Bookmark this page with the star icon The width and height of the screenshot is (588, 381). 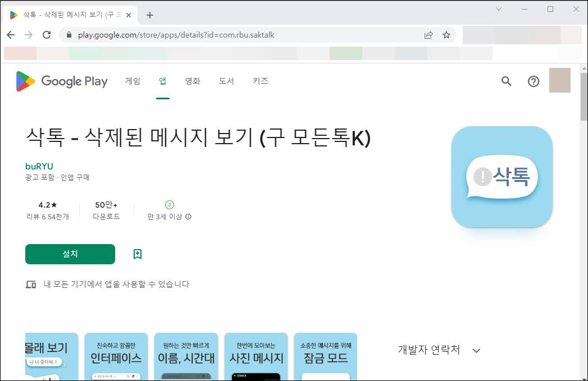[x=446, y=35]
